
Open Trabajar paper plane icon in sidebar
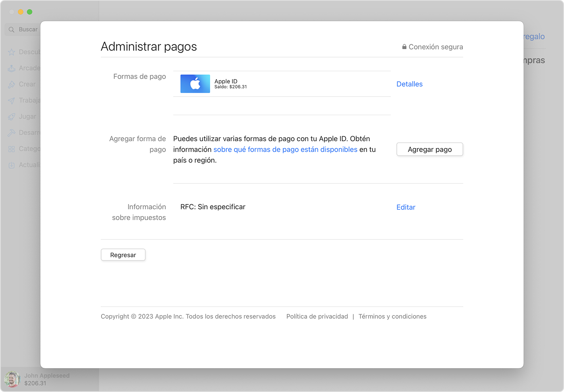[12, 100]
